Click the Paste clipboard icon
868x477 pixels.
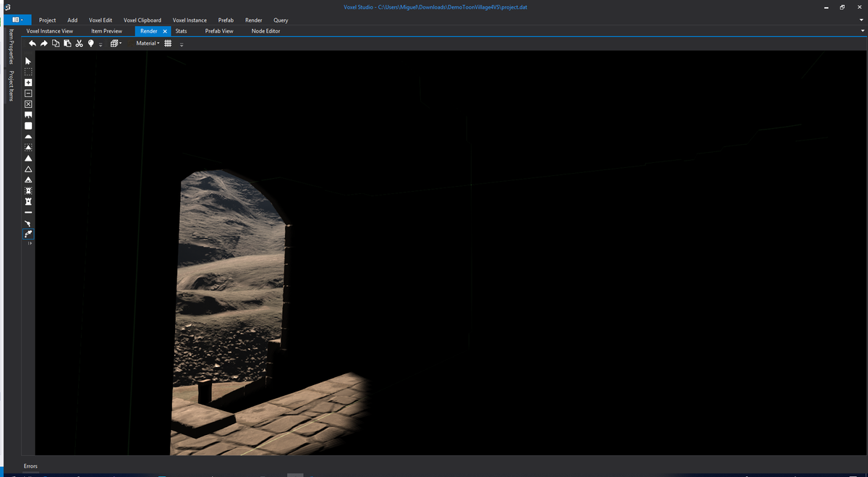[x=67, y=43]
